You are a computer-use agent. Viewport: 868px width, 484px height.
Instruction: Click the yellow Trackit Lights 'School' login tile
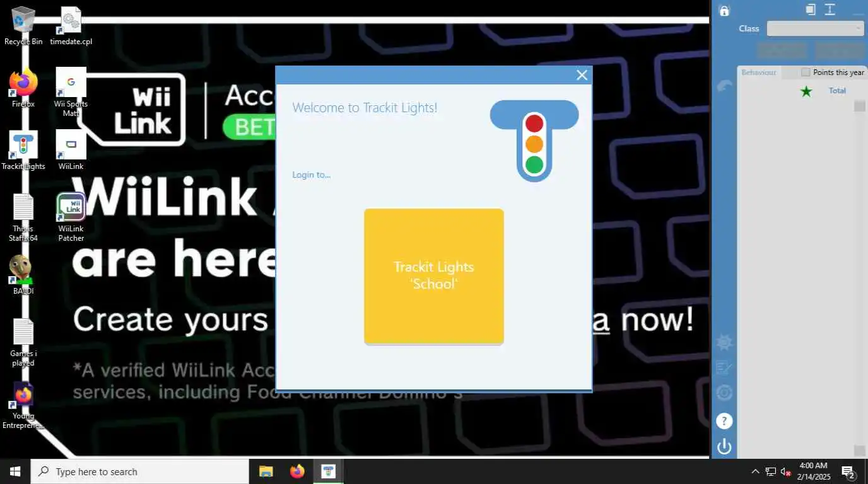tap(434, 275)
